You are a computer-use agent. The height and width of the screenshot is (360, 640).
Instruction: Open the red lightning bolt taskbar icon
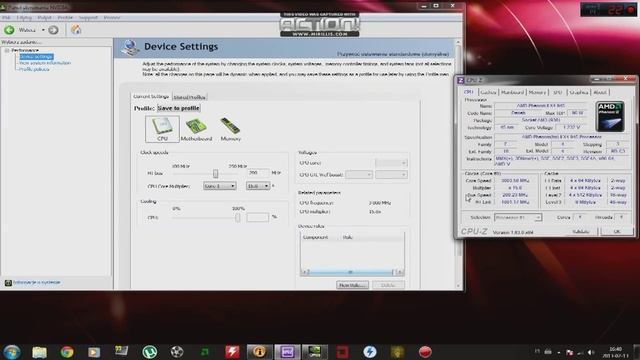point(232,352)
